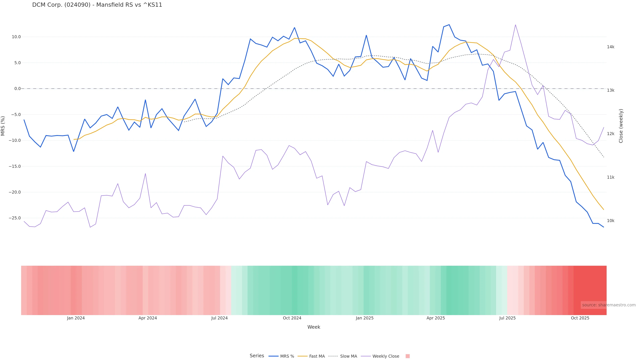The width and height of the screenshot is (644, 362).
Task: Open the source: sharemaestro.com watermark link
Action: click(609, 305)
